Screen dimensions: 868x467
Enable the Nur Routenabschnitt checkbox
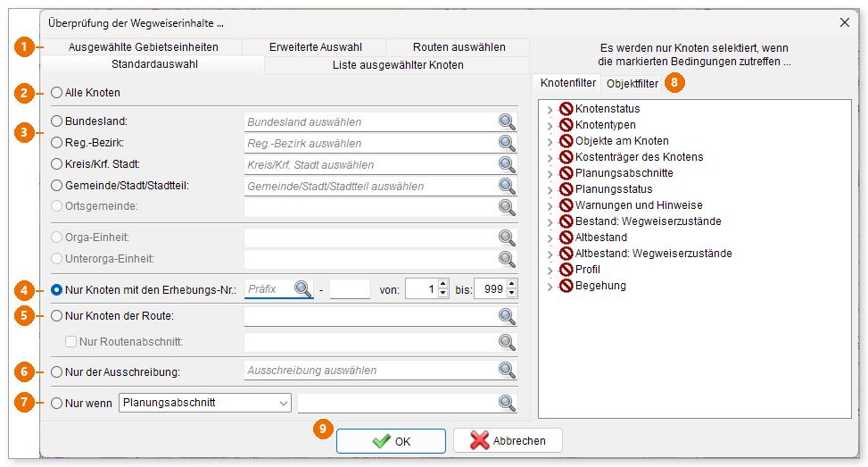pos(70,342)
